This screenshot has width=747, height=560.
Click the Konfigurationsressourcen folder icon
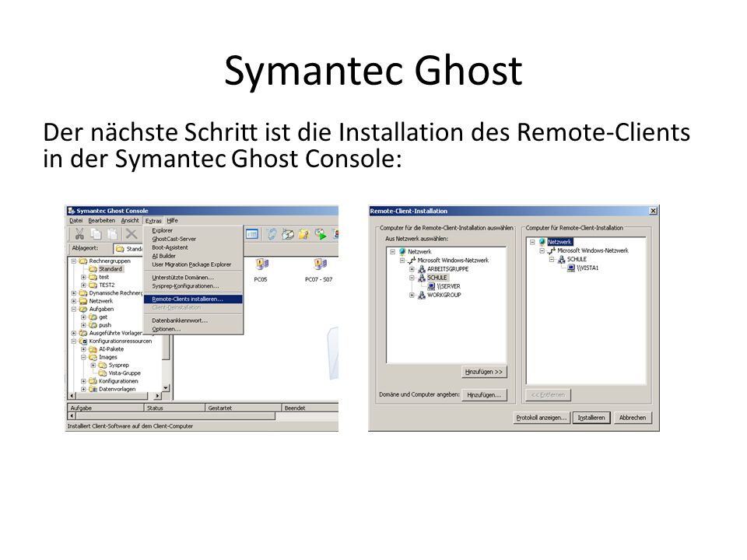point(83,341)
